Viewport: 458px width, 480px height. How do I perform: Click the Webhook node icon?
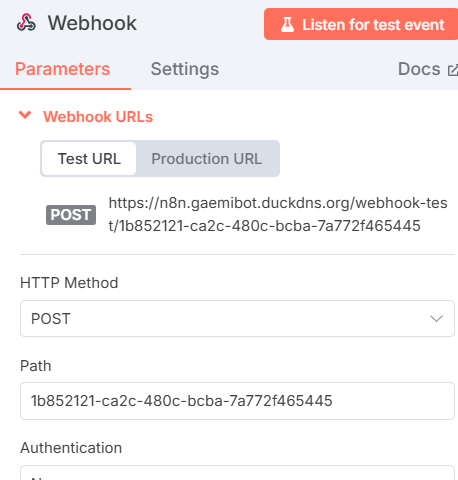point(26,23)
